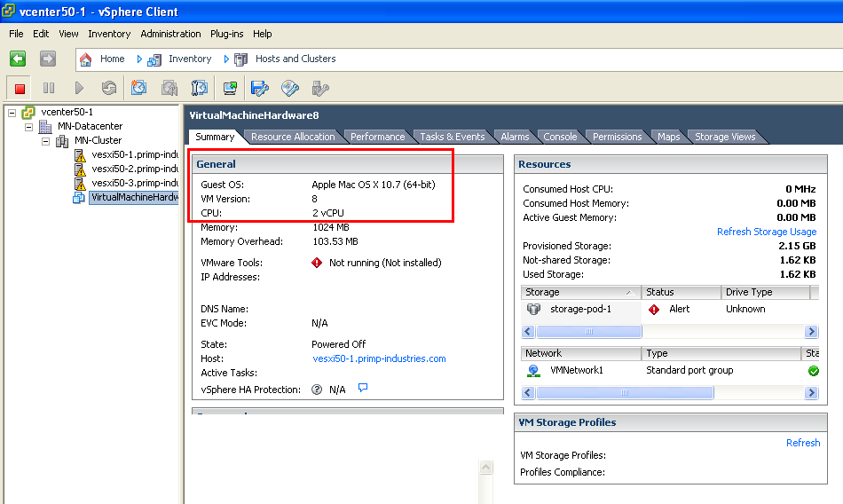Click Network table scroll left arrow
Image resolution: width=843 pixels, height=504 pixels.
tap(528, 393)
